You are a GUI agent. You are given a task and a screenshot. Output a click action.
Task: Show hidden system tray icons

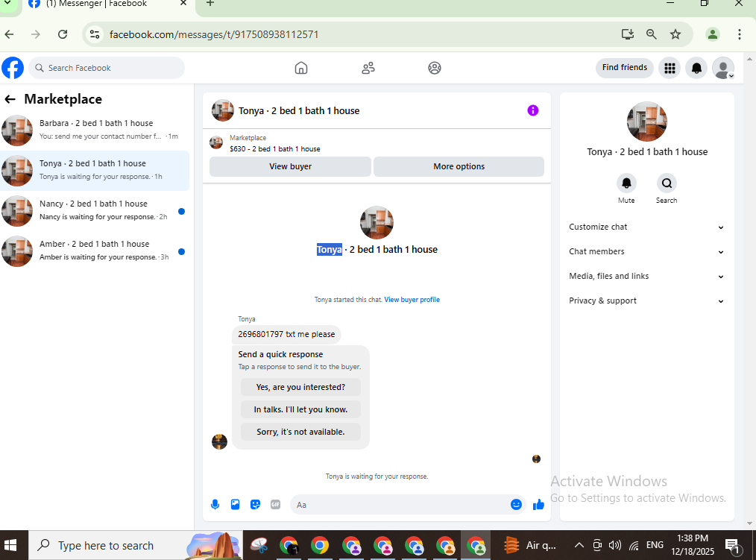(579, 546)
